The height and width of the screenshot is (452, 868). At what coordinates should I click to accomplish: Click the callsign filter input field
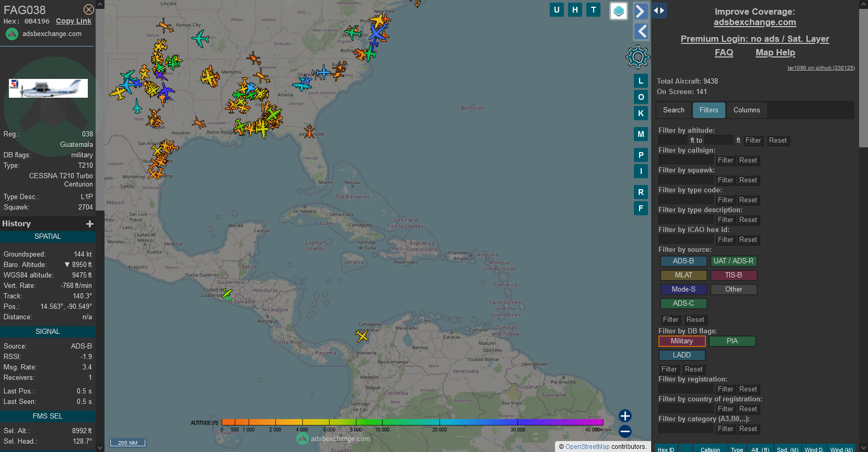[686, 160]
